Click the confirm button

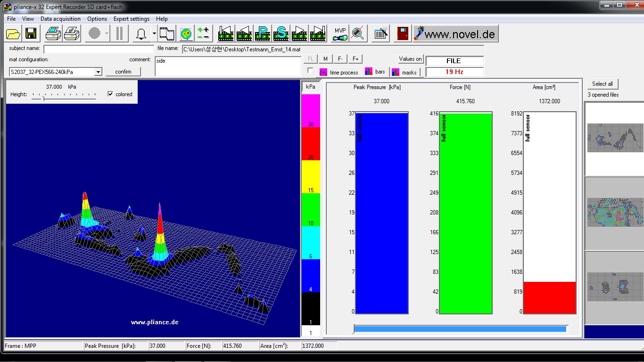(123, 72)
